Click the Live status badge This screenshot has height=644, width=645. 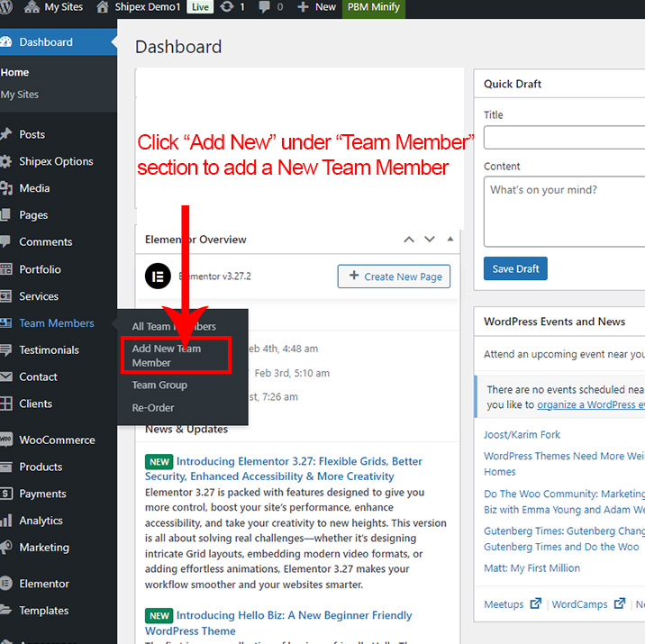(200, 7)
